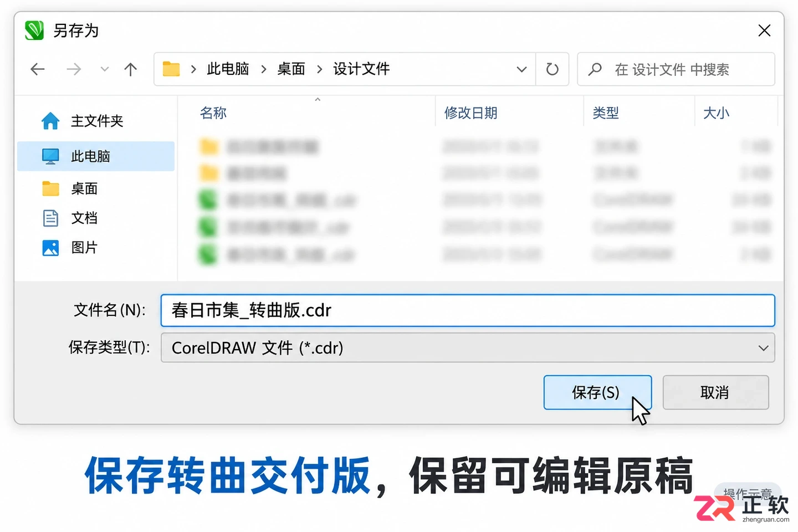Sort files by 大小 column
Screen dimensions: 798x532
click(717, 113)
